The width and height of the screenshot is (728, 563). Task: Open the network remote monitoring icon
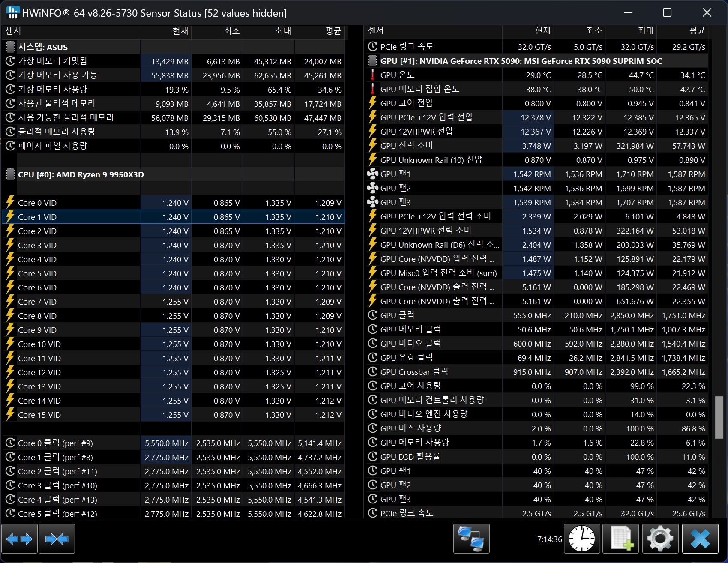(x=471, y=539)
